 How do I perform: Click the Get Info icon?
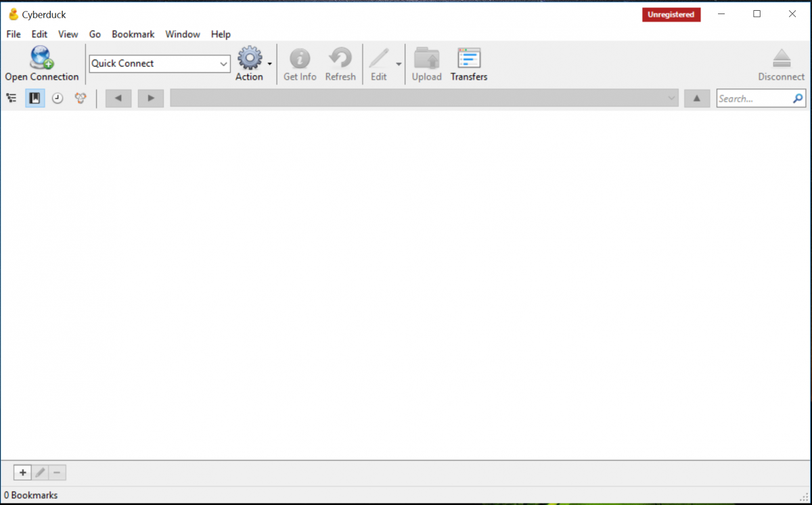pos(300,58)
